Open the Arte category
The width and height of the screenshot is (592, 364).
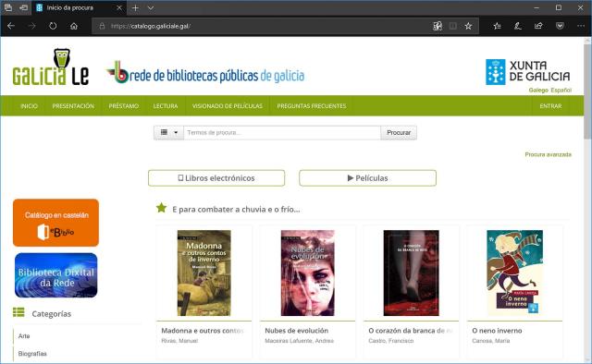coord(24,335)
